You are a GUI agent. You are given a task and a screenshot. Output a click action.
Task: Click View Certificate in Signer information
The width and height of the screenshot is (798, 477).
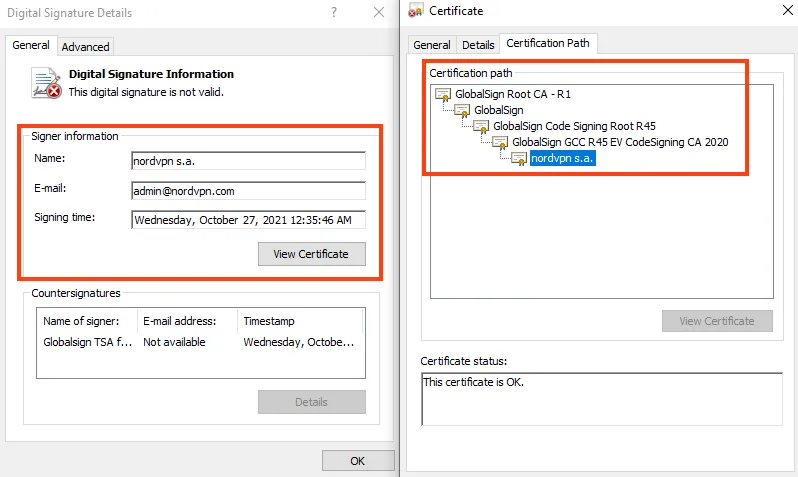click(x=311, y=254)
